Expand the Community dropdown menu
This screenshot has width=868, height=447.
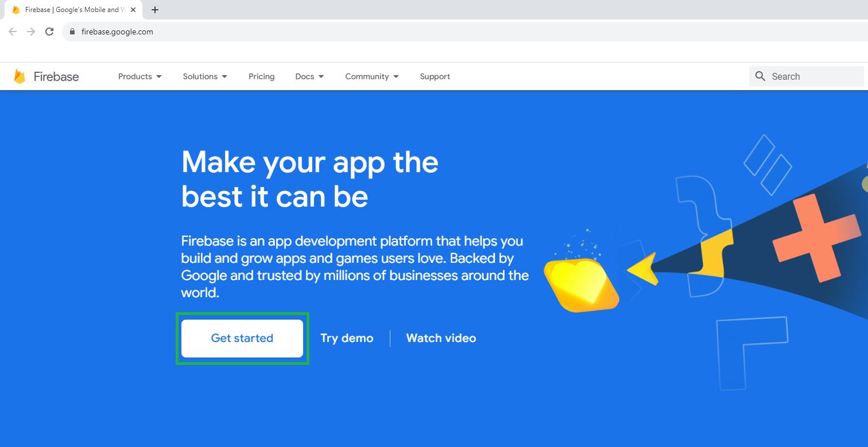373,76
